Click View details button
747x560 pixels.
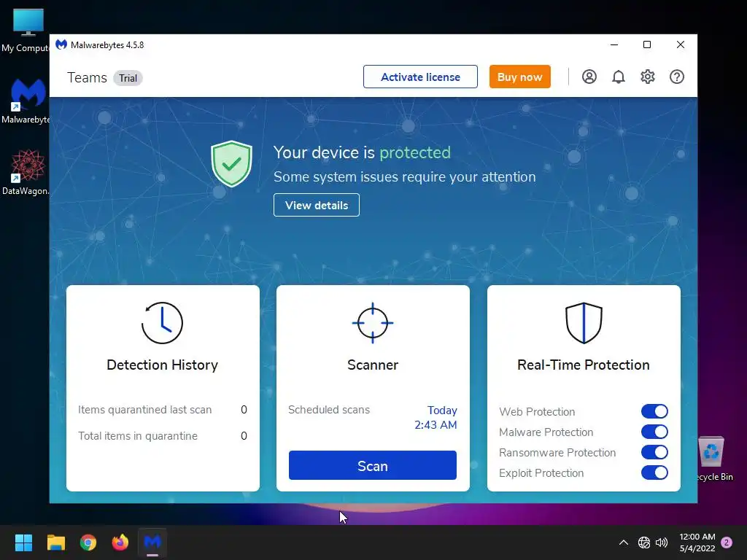[317, 205]
